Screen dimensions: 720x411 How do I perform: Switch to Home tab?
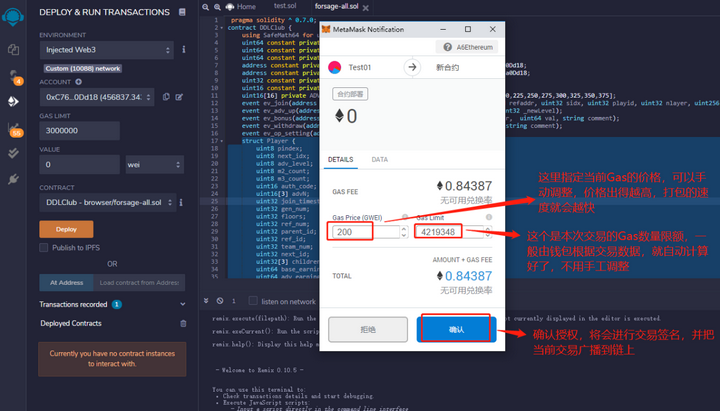click(241, 7)
